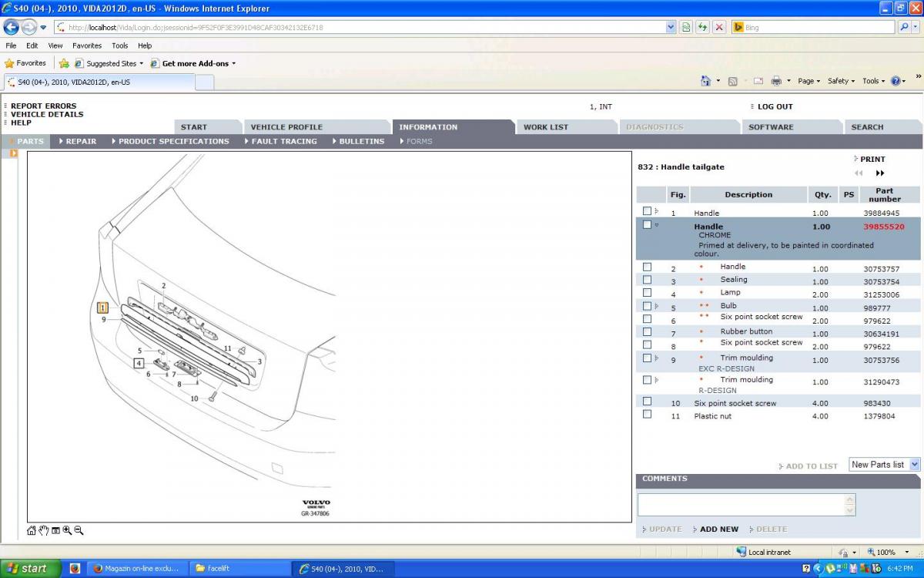The image size is (924, 578).
Task: Click the Bing search magnifier button
Action: pyautogui.click(x=905, y=27)
